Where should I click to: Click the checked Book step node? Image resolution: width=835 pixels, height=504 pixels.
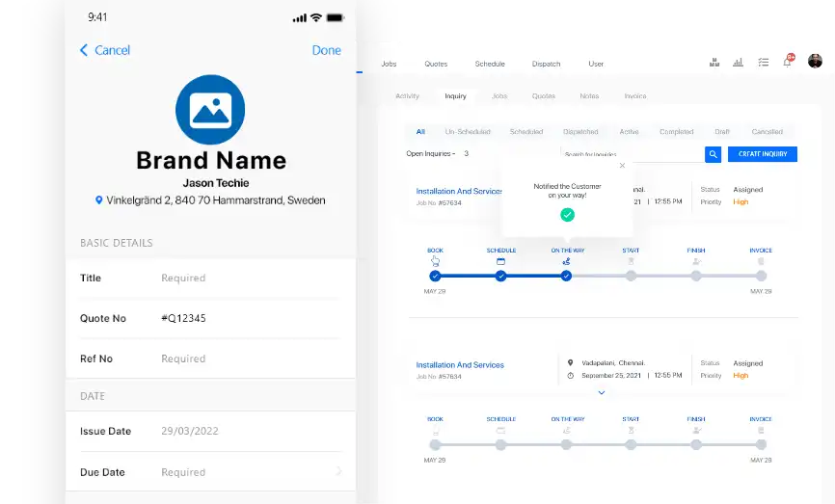(435, 276)
